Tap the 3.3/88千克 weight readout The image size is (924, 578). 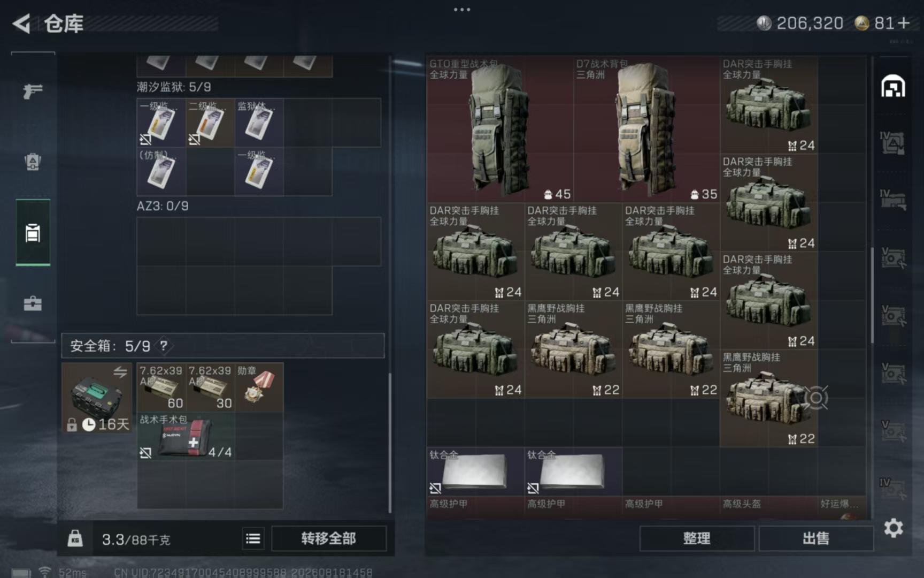click(136, 539)
